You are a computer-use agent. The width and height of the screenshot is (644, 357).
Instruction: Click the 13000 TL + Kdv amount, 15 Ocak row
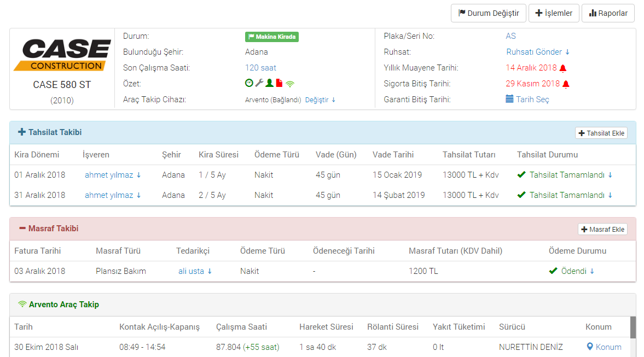471,175
